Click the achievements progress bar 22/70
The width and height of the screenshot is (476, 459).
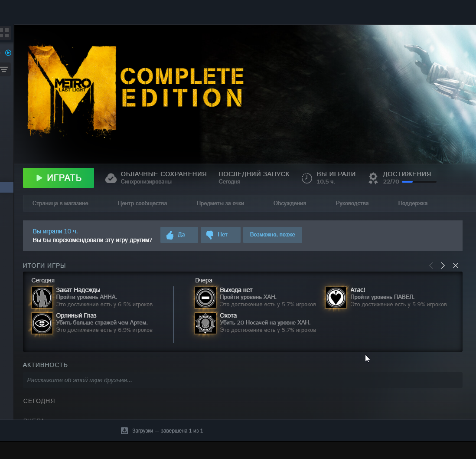pyautogui.click(x=419, y=182)
